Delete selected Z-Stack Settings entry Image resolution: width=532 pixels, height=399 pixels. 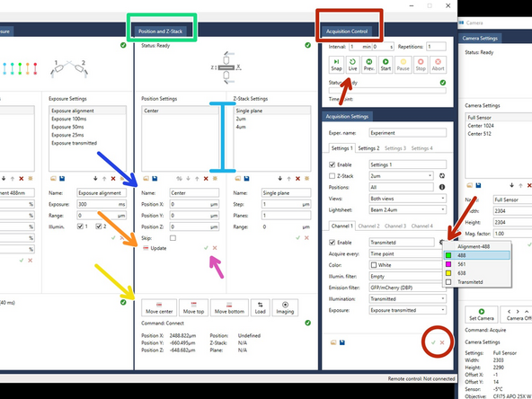pos(297,179)
